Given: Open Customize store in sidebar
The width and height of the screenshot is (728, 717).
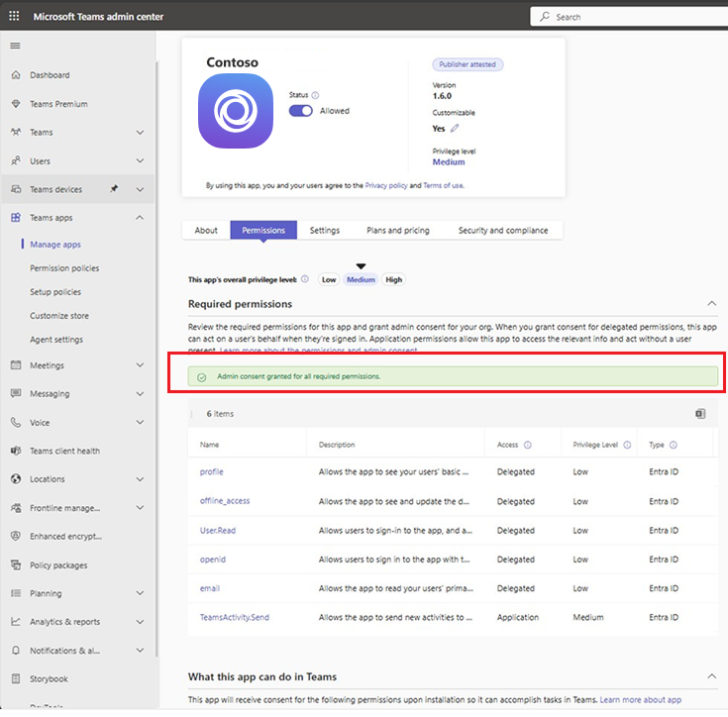Looking at the screenshot, I should coord(59,316).
